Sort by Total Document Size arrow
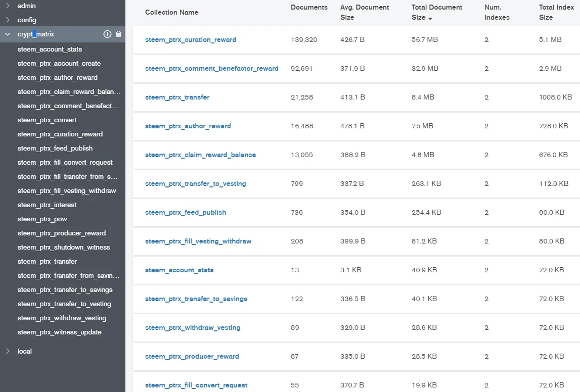The height and width of the screenshot is (392, 580). pyautogui.click(x=430, y=18)
